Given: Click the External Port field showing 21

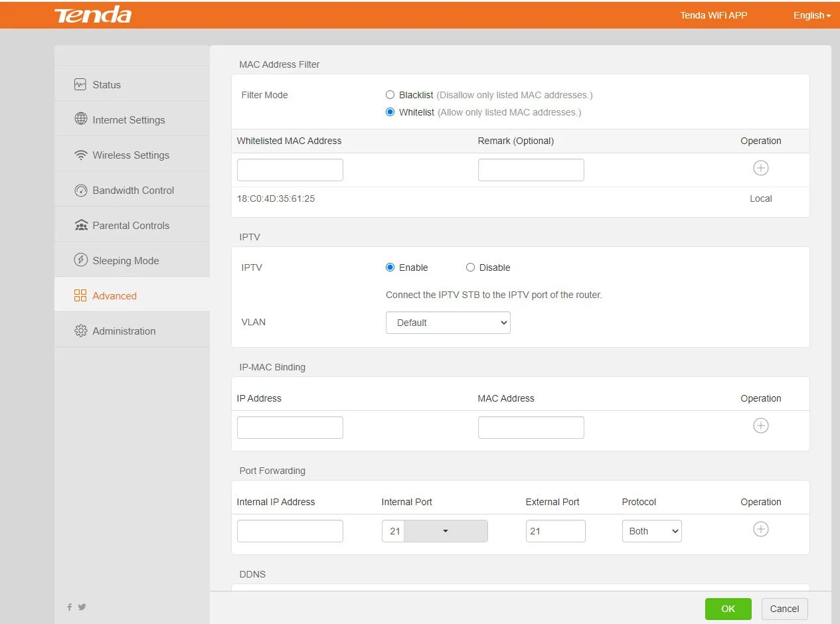Looking at the screenshot, I should 556,531.
